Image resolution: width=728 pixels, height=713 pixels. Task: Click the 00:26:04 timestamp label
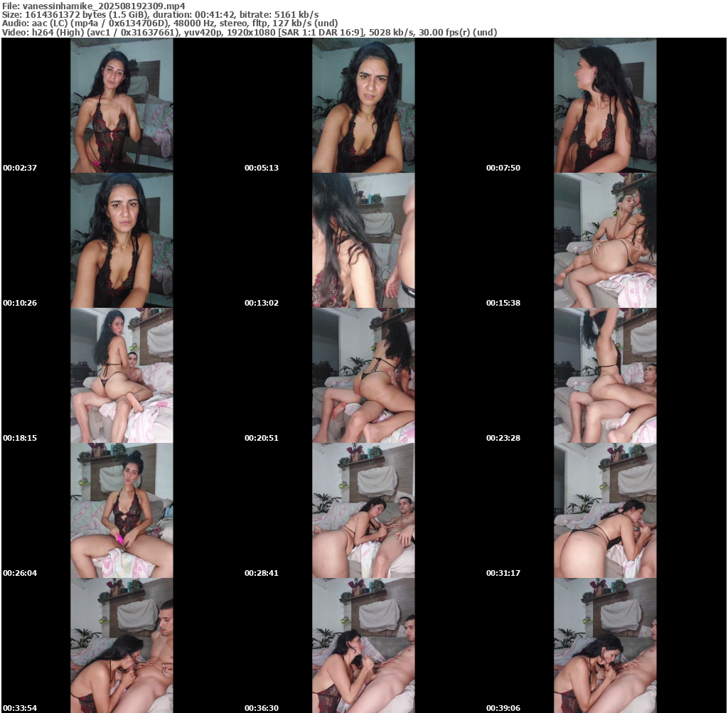coord(20,573)
